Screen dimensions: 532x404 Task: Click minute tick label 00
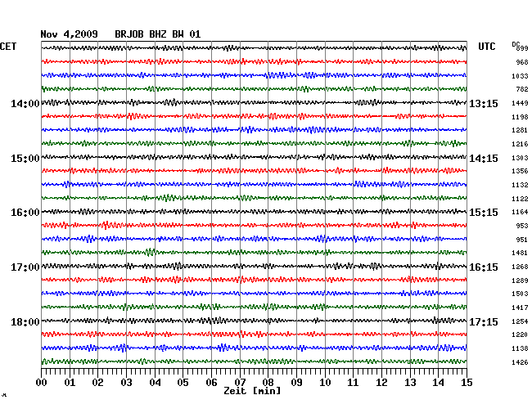pos(42,383)
